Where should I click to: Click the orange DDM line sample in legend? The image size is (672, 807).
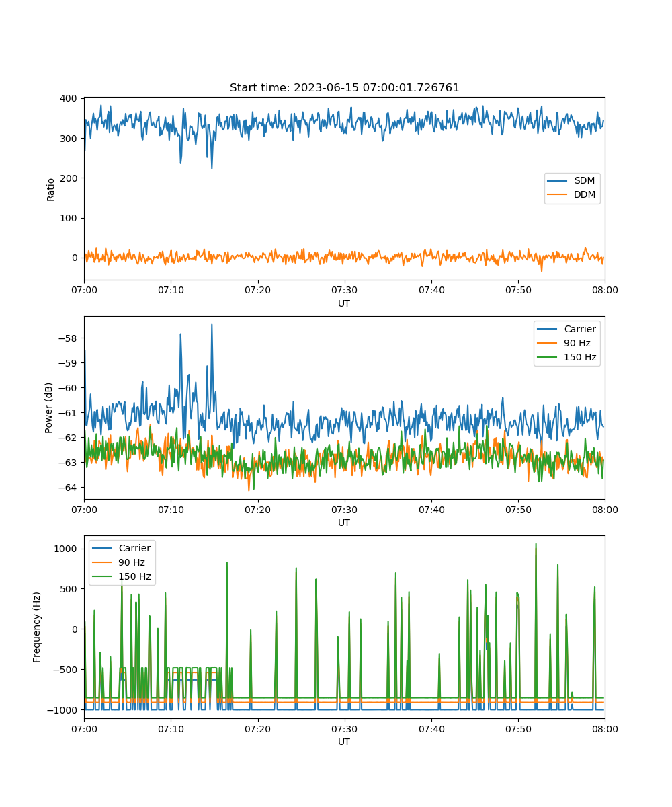tap(558, 194)
